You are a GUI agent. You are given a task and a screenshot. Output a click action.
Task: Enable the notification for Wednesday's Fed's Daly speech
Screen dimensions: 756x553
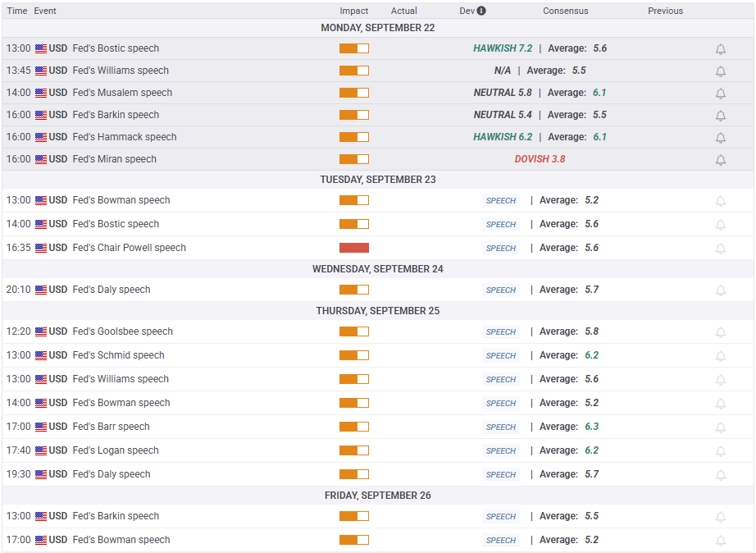point(721,290)
